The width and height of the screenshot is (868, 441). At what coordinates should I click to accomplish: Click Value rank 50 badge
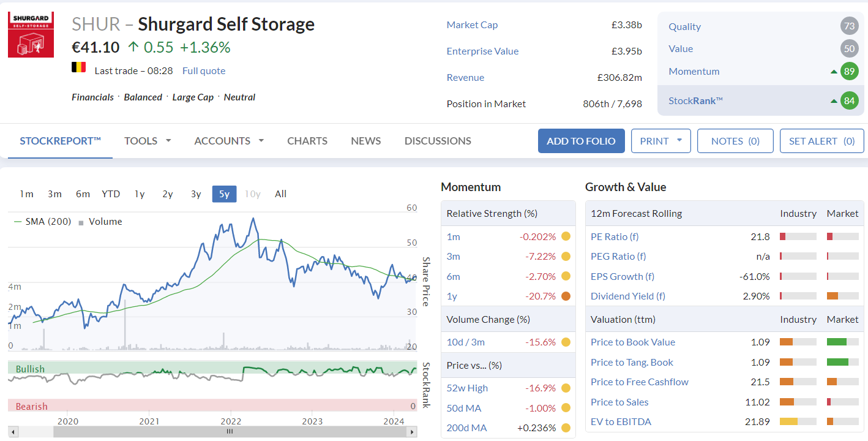(x=849, y=49)
